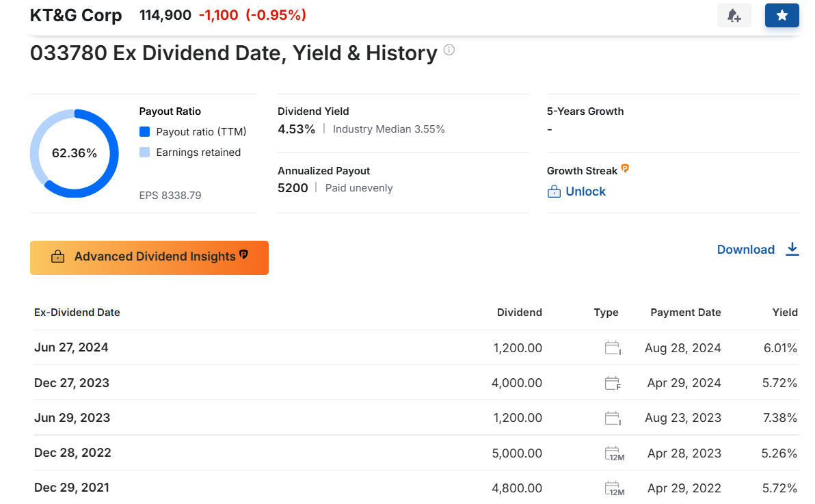The width and height of the screenshot is (815, 504).
Task: Click the lock icon on Advanced Dividend Insights
Action: (57, 256)
